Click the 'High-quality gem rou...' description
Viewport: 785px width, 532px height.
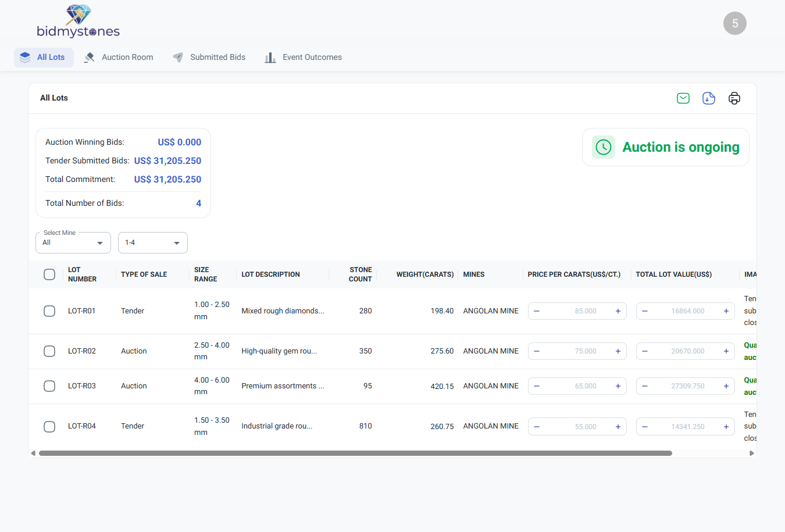(x=279, y=351)
